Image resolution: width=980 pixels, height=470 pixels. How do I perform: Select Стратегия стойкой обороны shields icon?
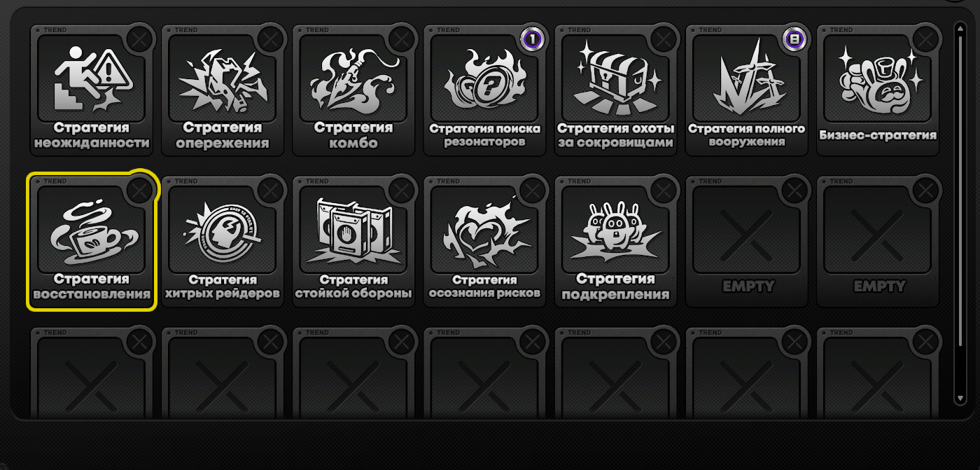(353, 241)
